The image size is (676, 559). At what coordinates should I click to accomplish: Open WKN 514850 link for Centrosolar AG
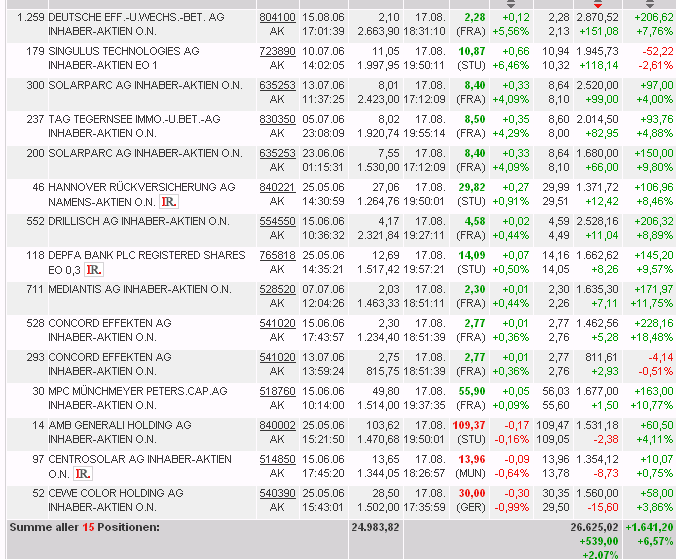(277, 460)
